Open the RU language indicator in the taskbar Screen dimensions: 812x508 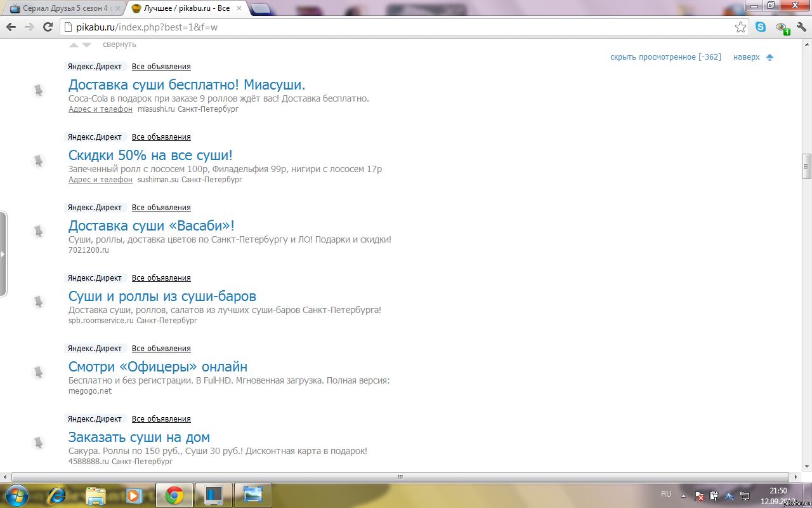(666, 494)
